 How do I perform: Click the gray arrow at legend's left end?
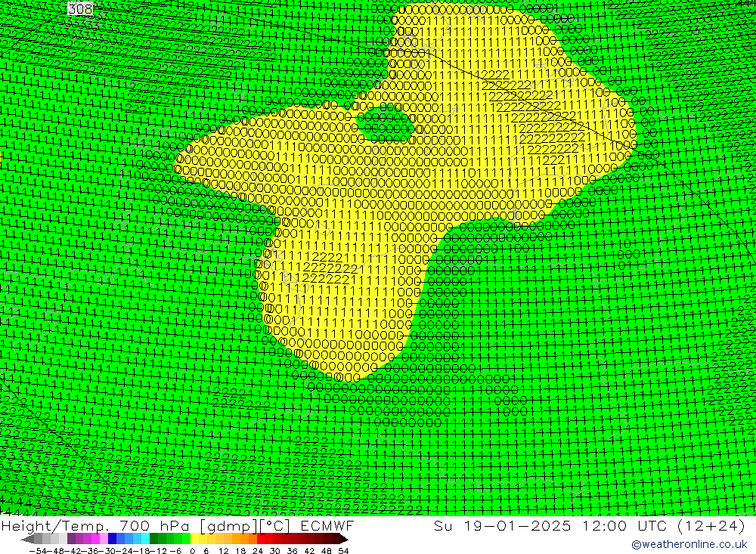click(x=27, y=540)
